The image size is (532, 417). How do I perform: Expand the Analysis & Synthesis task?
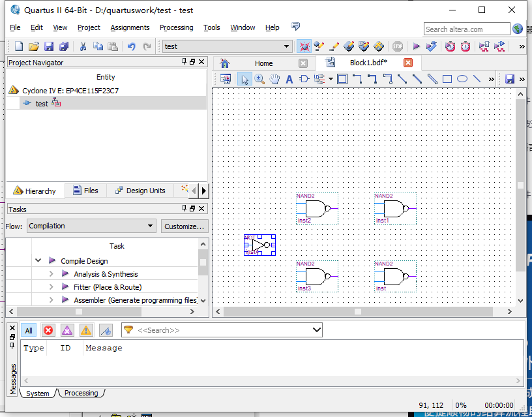[52, 273]
